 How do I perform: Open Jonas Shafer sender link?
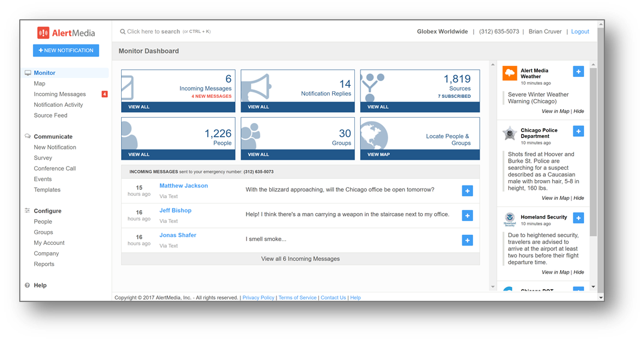point(178,235)
